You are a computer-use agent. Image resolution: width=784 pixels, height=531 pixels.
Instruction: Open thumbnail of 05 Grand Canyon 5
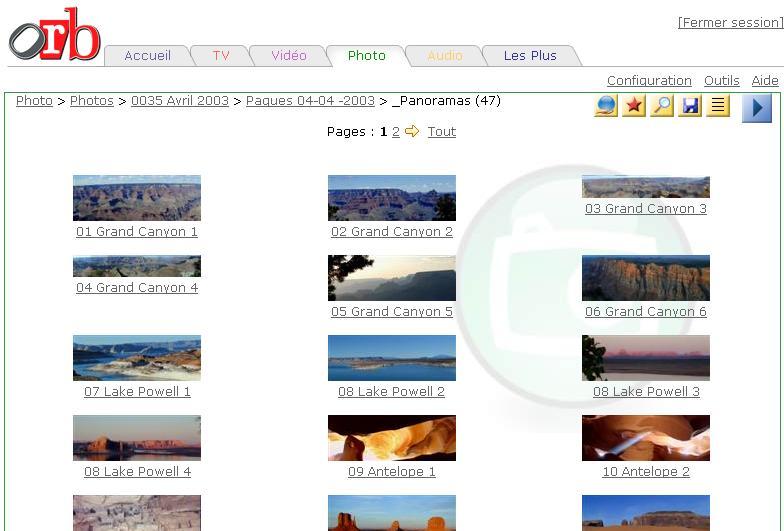pyautogui.click(x=392, y=278)
